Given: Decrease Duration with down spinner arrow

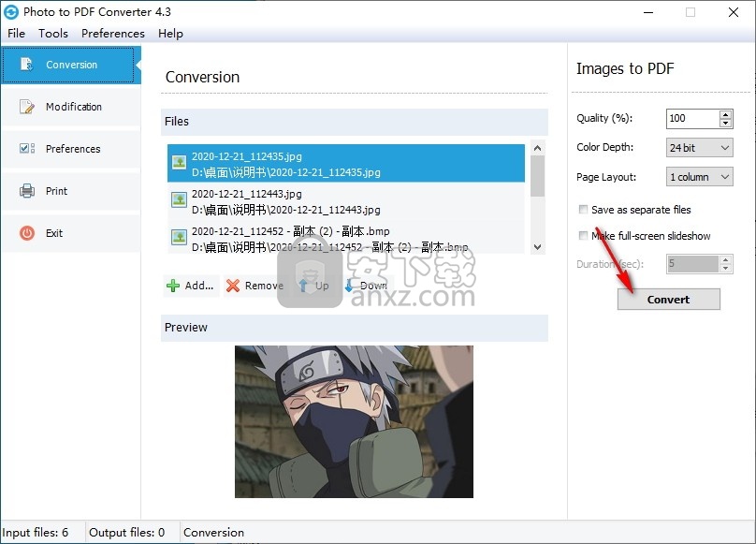Looking at the screenshot, I should tap(726, 269).
